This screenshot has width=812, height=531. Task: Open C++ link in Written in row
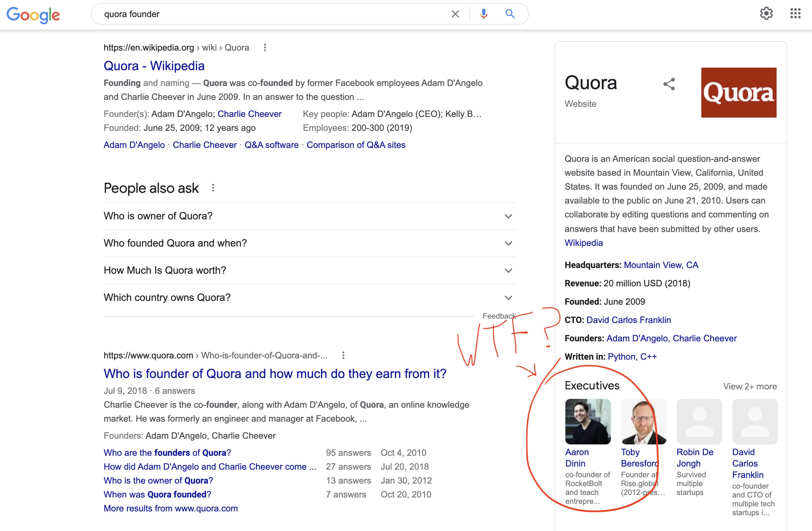point(648,357)
